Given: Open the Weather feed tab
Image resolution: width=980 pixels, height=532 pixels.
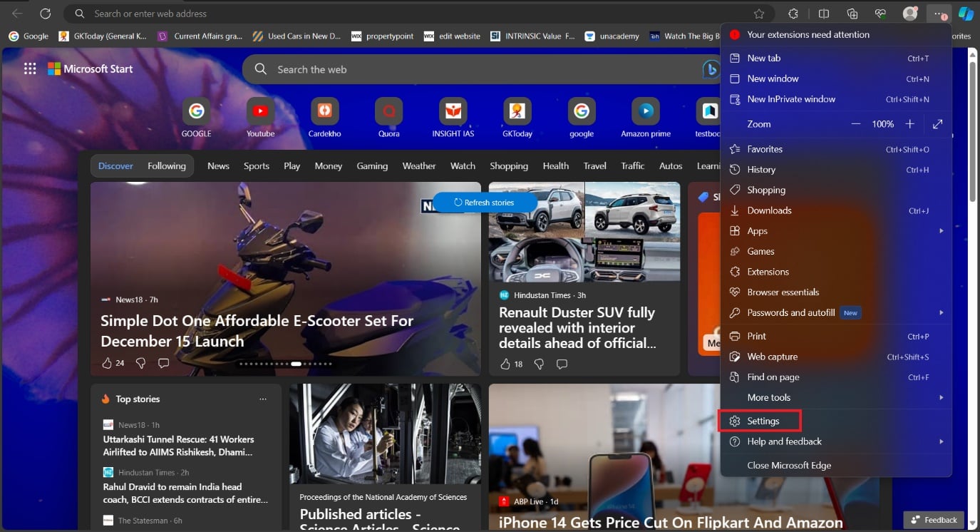Looking at the screenshot, I should tap(419, 165).
